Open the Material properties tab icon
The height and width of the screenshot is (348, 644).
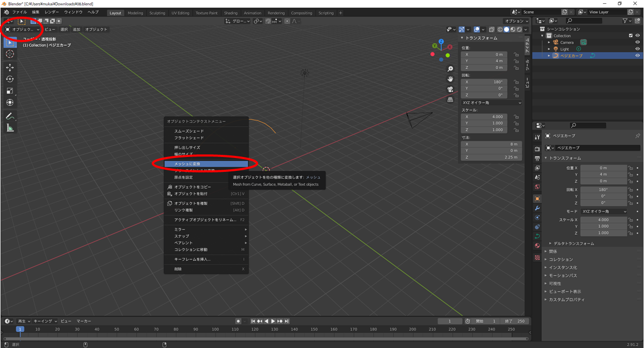click(x=537, y=246)
